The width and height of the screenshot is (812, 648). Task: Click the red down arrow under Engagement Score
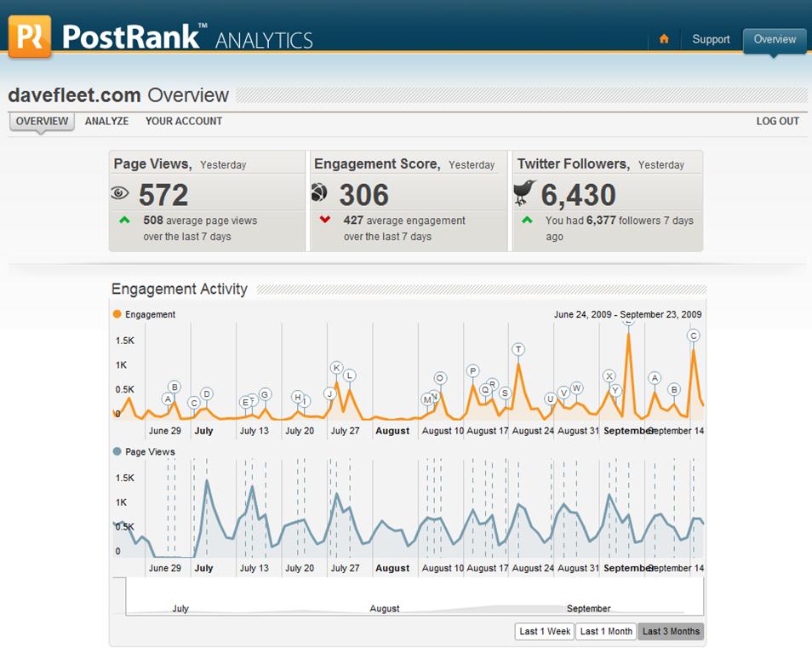tap(324, 220)
